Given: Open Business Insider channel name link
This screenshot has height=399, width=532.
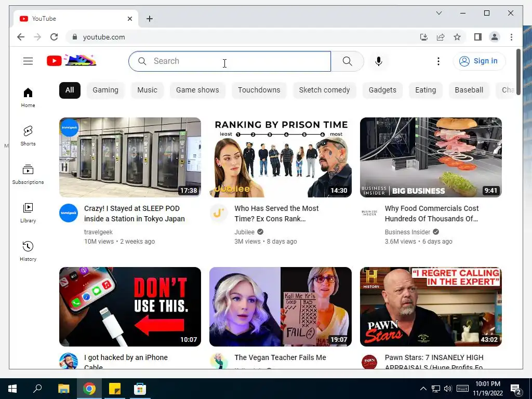Looking at the screenshot, I should 407,232.
